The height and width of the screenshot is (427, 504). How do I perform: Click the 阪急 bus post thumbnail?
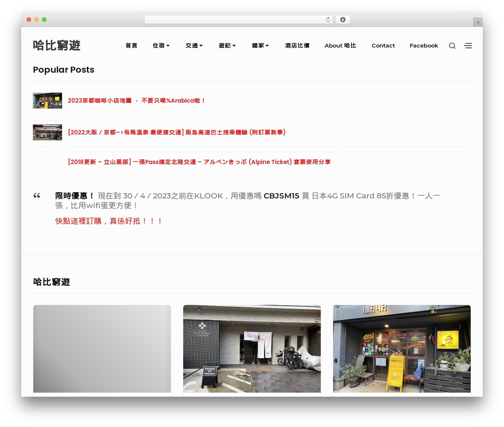pos(48,132)
